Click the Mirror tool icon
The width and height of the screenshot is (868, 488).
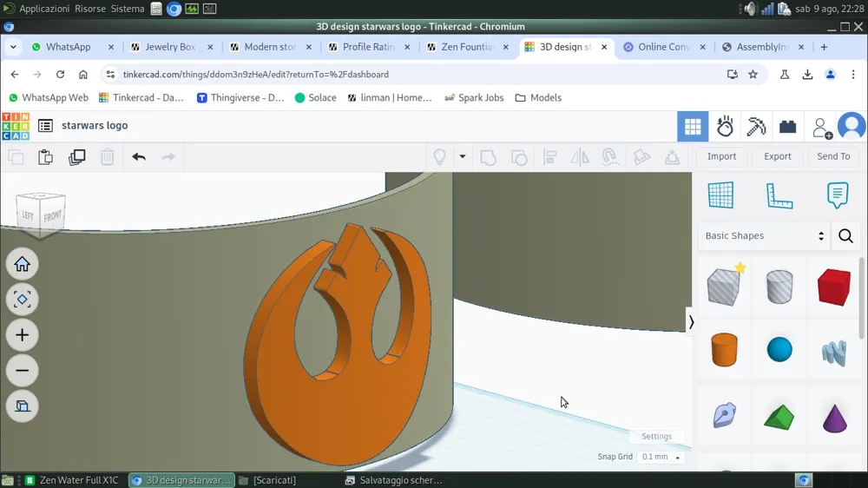[x=580, y=157]
